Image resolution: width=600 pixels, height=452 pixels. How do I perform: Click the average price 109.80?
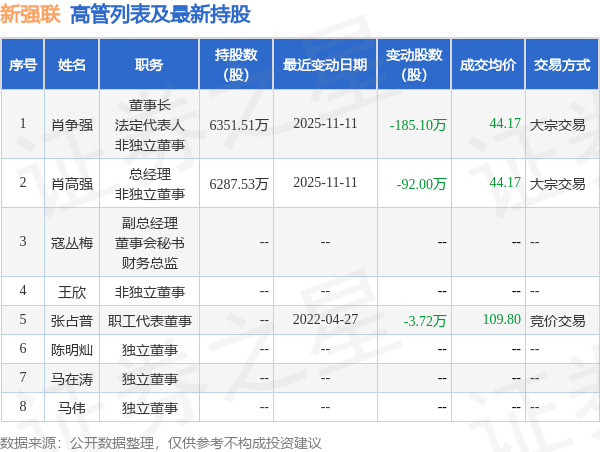tap(502, 319)
